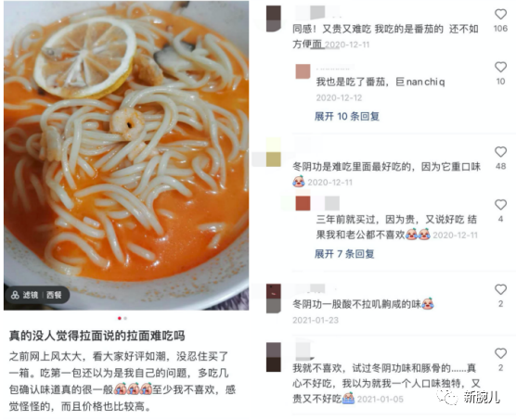Tap the 滤镜 西餐 filter tag
The image size is (516, 420).
[37, 295]
